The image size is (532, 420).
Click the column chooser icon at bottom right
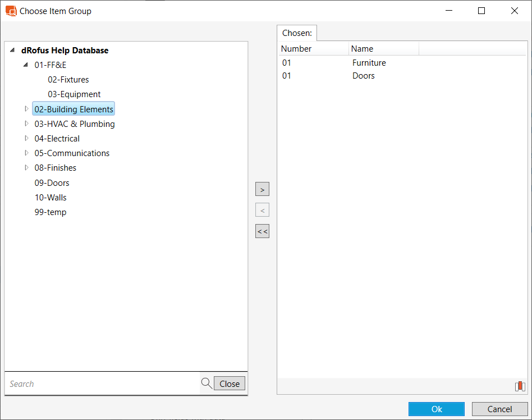coord(520,386)
